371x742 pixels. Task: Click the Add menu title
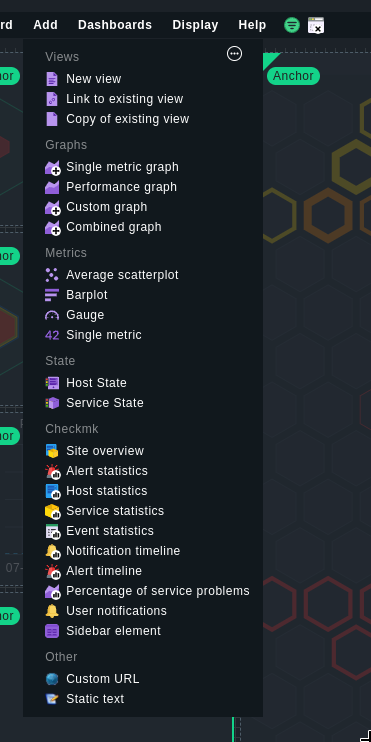point(45,25)
